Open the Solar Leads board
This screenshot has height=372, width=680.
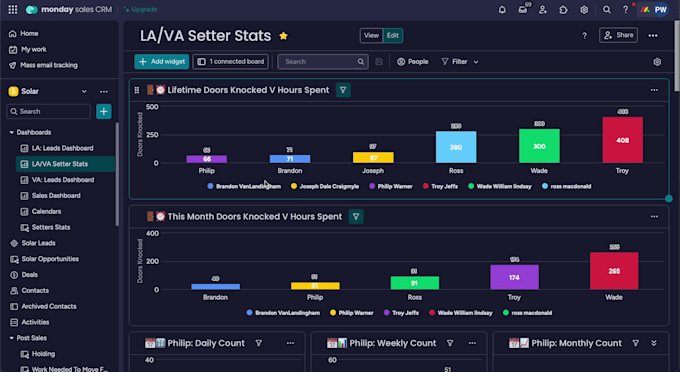(39, 243)
